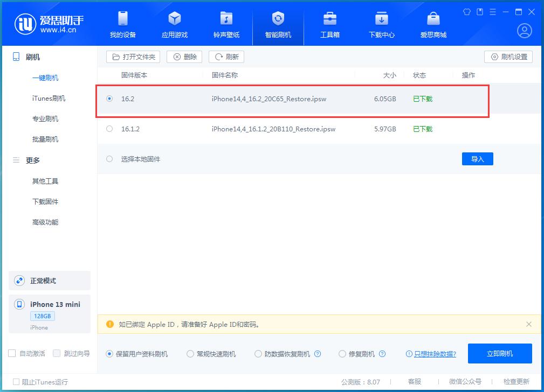This screenshot has width=544, height=392.
Task: Open the 下载固件 (Download Firmware) item
Action: (x=45, y=201)
